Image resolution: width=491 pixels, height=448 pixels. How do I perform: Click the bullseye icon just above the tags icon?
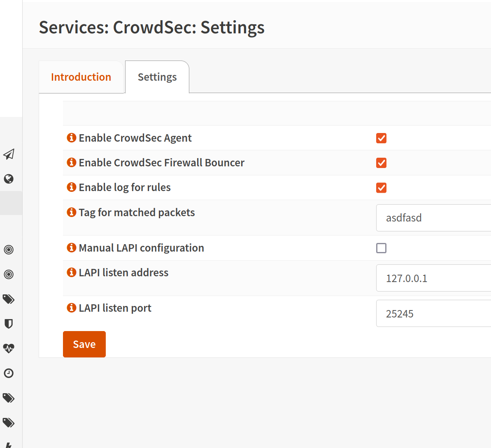tap(9, 274)
